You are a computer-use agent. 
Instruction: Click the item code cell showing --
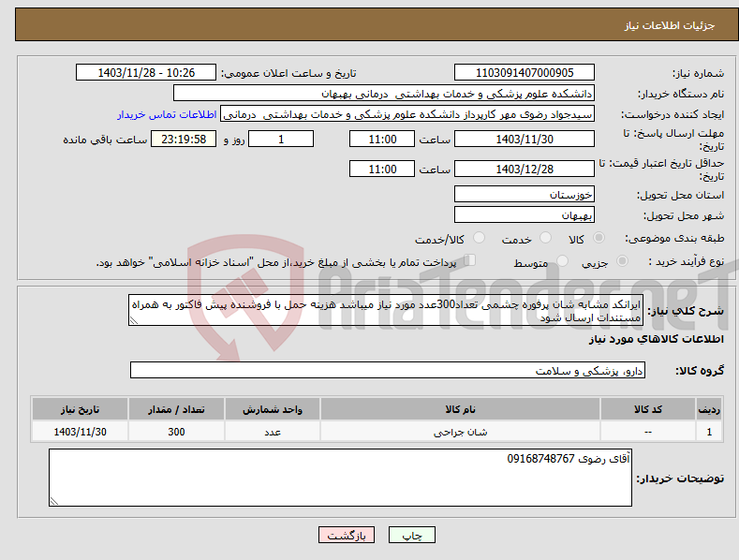[648, 432]
